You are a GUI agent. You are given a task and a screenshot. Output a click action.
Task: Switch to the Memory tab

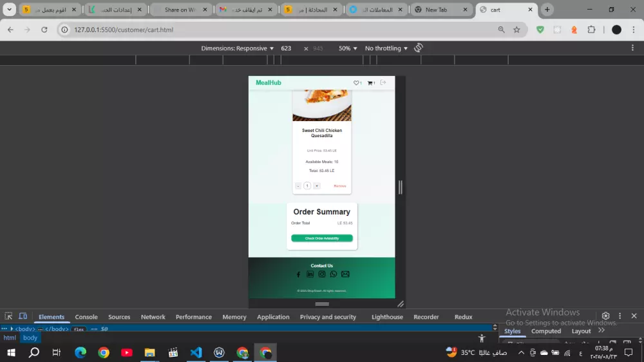click(234, 317)
